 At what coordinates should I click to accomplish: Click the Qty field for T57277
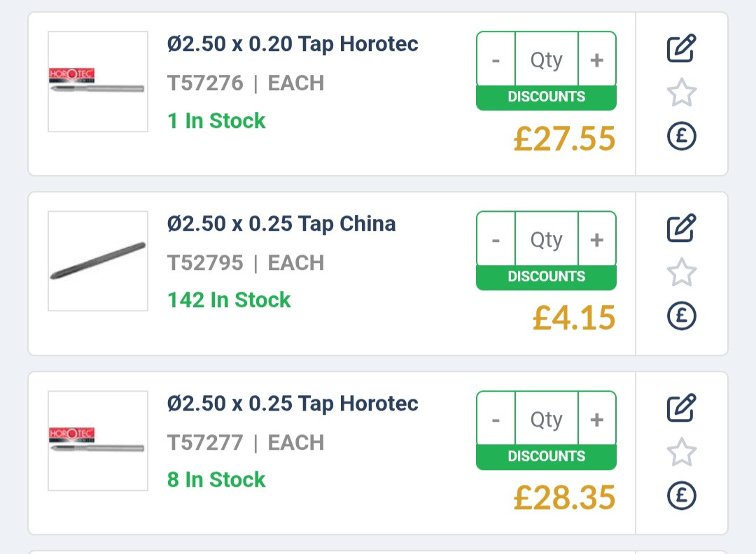pyautogui.click(x=546, y=419)
